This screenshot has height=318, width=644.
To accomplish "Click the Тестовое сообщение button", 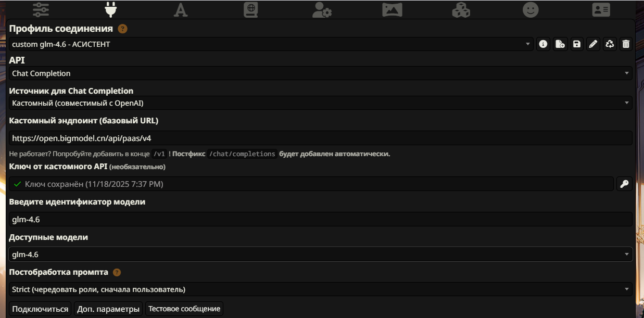I will click(184, 309).
